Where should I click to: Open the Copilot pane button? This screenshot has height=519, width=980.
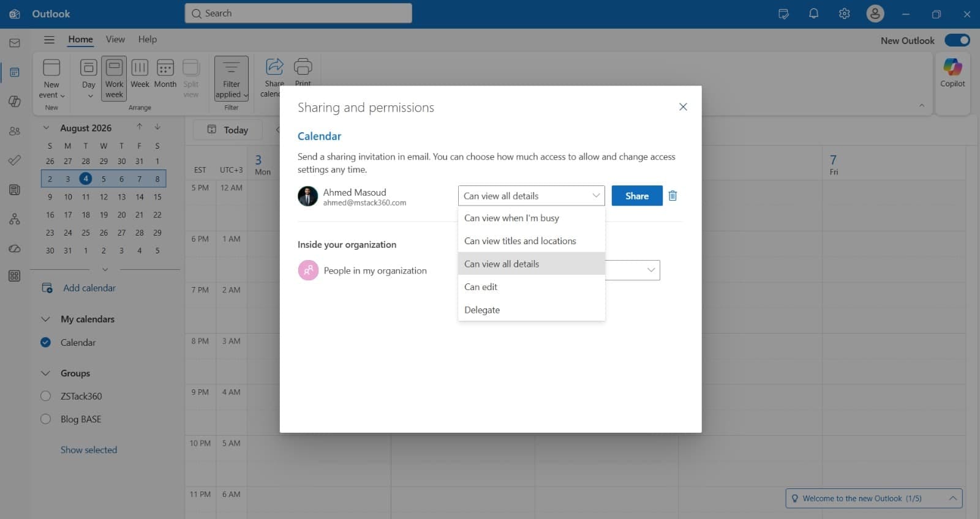point(952,73)
